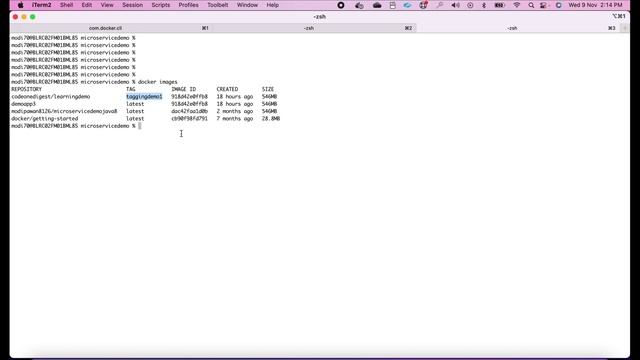
Task: Open the Wi-Fi menu
Action: click(x=517, y=5)
